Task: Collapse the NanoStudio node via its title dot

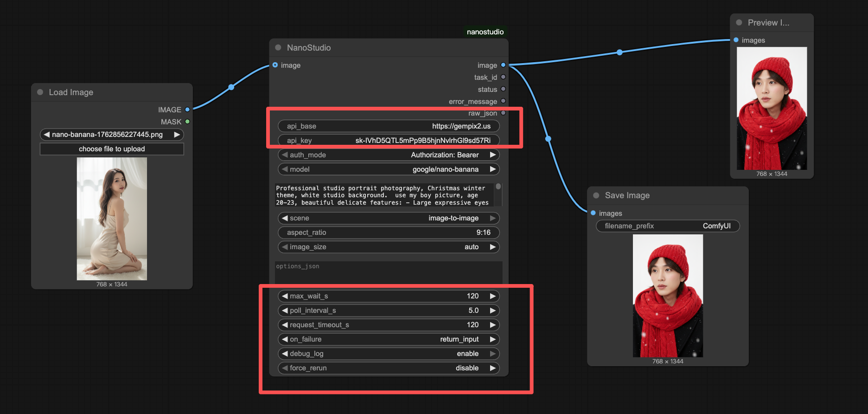Action: (278, 47)
